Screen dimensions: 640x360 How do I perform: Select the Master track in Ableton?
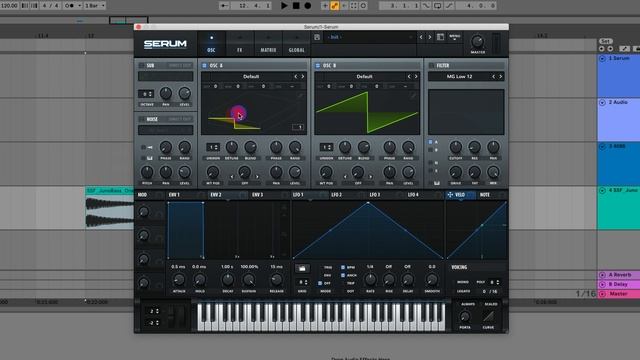pyautogui.click(x=619, y=293)
